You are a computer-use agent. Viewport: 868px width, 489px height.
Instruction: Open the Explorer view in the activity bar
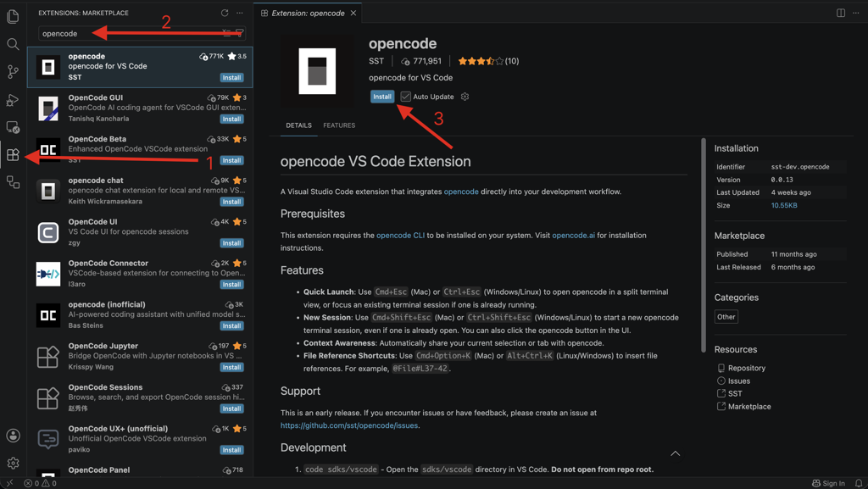coord(13,16)
